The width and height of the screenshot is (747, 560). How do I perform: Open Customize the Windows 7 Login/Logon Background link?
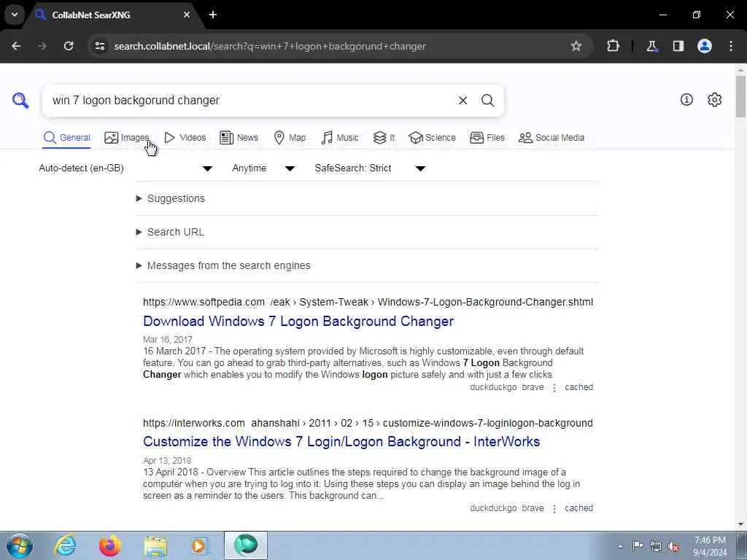click(341, 441)
